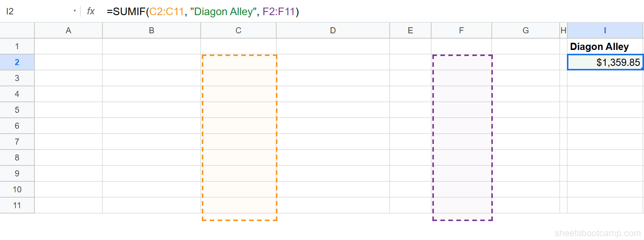This screenshot has height=240, width=644.
Task: Click the select-all corner above row 1
Action: (17, 30)
